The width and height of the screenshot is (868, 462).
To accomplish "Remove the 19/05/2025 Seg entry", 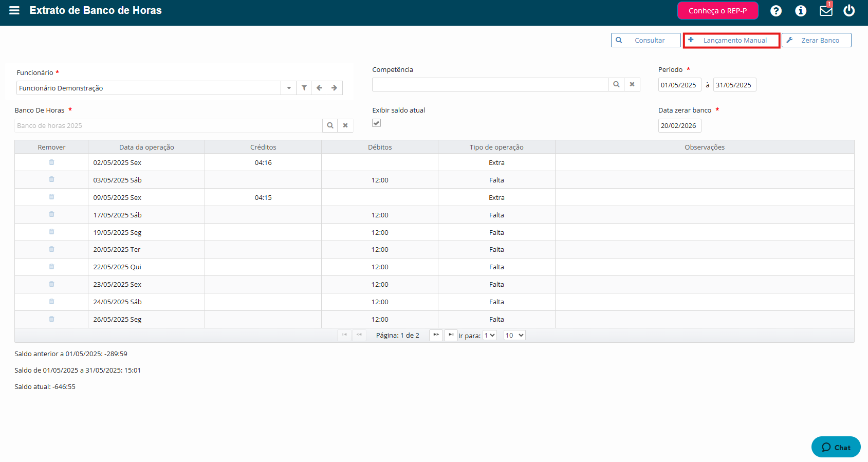I will pos(51,232).
